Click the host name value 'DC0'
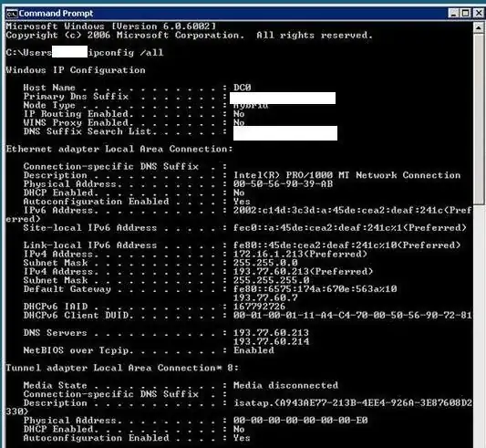The height and width of the screenshot is (448, 486). (x=242, y=88)
